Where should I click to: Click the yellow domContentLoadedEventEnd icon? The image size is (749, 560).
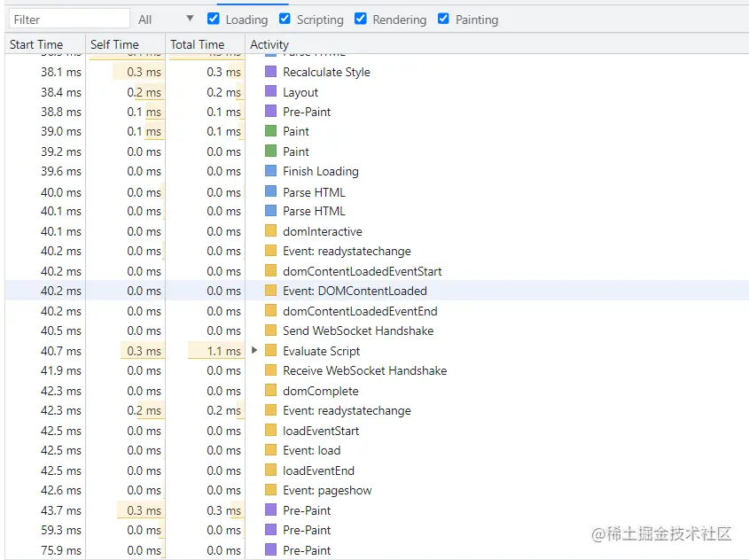point(271,311)
